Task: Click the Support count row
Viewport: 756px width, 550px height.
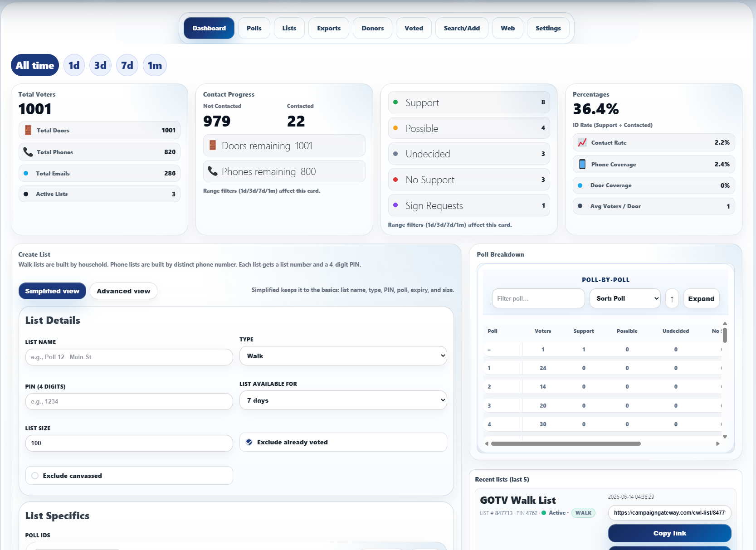Action: pos(469,102)
